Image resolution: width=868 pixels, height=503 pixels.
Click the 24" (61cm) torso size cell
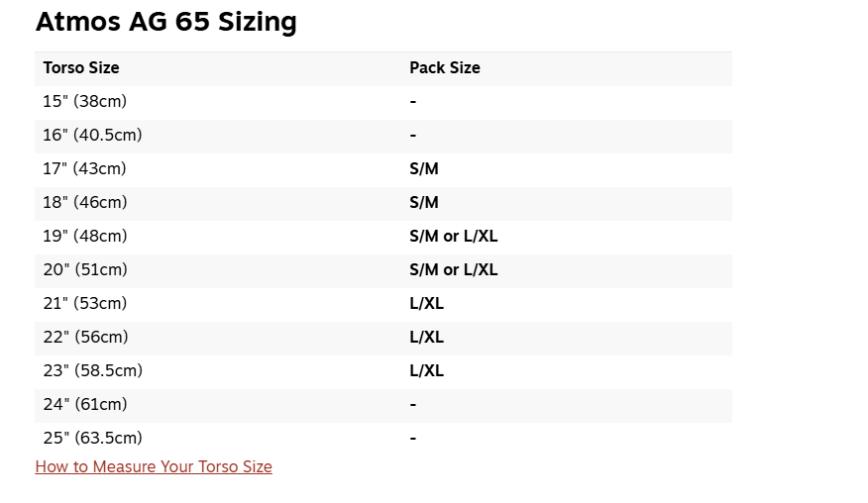(85, 404)
